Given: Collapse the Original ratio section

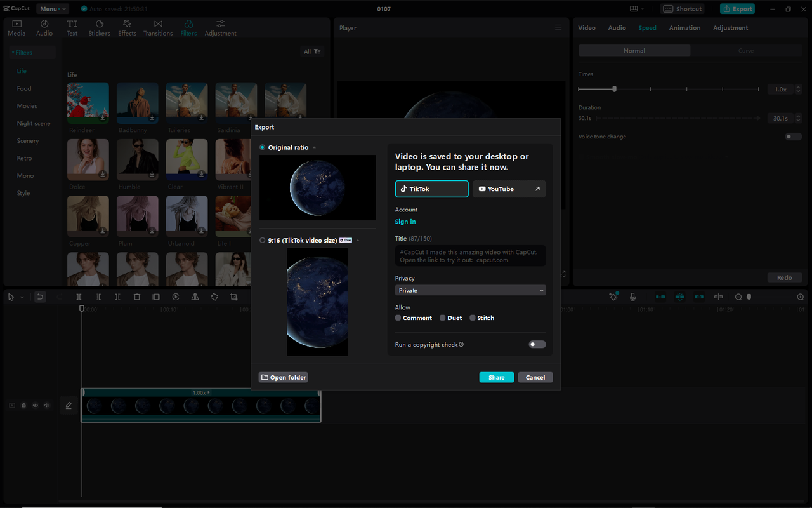Looking at the screenshot, I should click(x=313, y=147).
